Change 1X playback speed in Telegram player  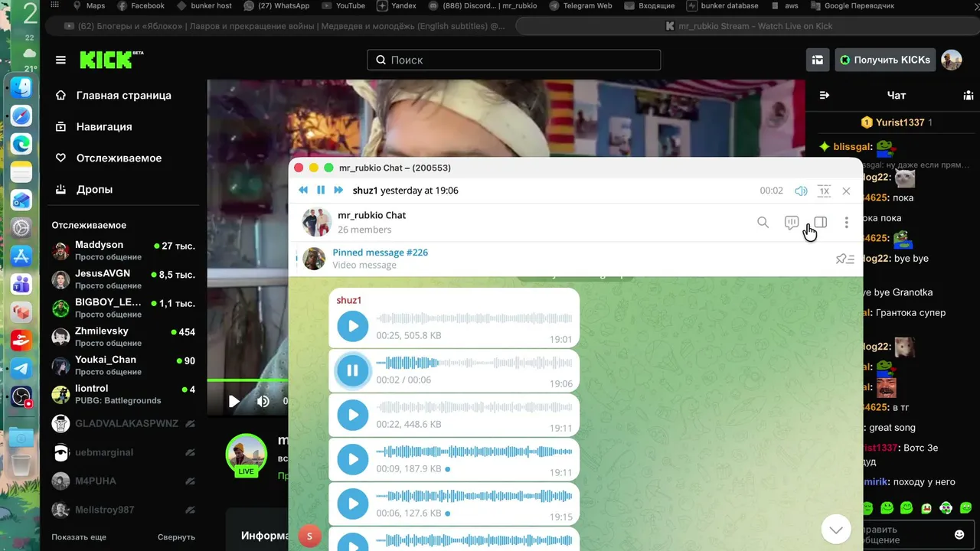[x=824, y=191]
